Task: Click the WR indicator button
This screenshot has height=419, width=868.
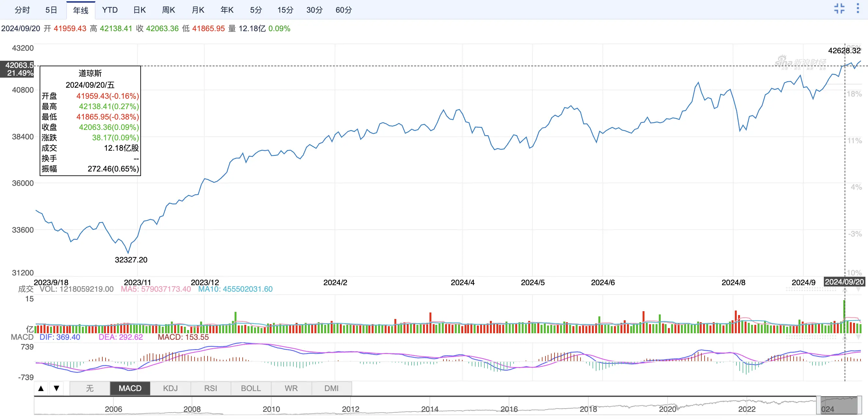Action: click(x=291, y=388)
